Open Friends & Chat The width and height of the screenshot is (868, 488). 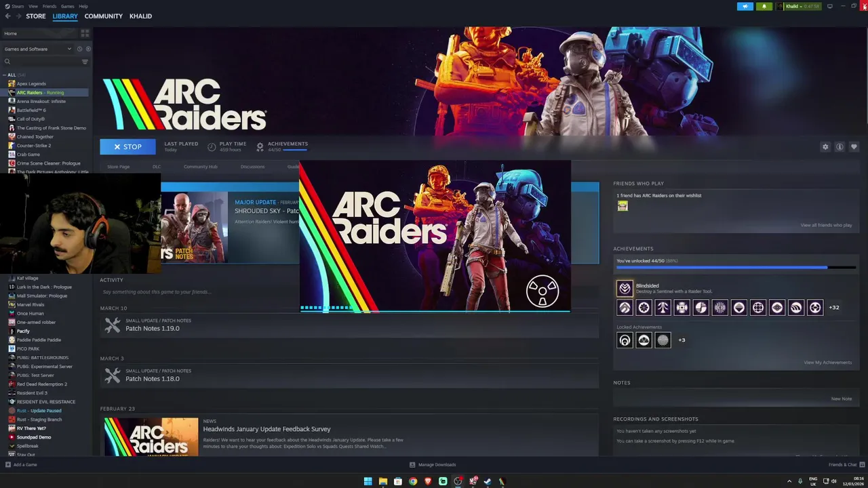point(845,465)
